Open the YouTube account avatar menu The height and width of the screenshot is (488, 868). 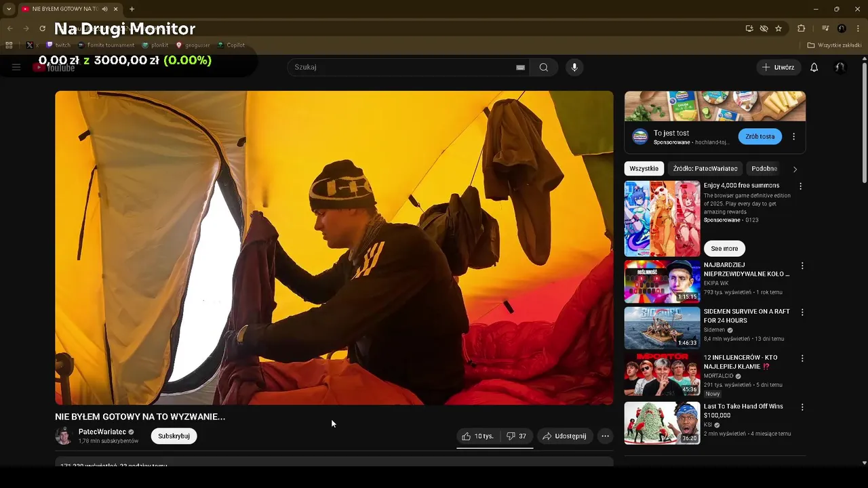pyautogui.click(x=840, y=67)
